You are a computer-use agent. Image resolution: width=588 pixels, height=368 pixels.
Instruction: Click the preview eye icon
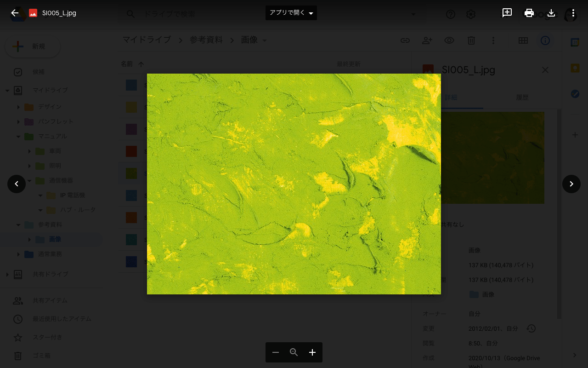pyautogui.click(x=449, y=40)
